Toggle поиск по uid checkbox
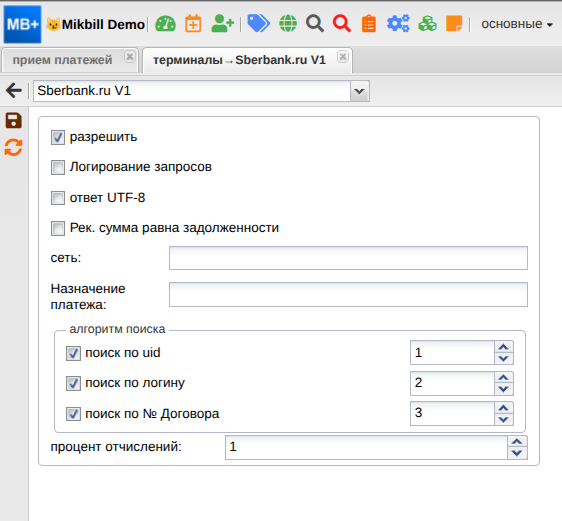The height and width of the screenshot is (521, 562). click(x=73, y=353)
